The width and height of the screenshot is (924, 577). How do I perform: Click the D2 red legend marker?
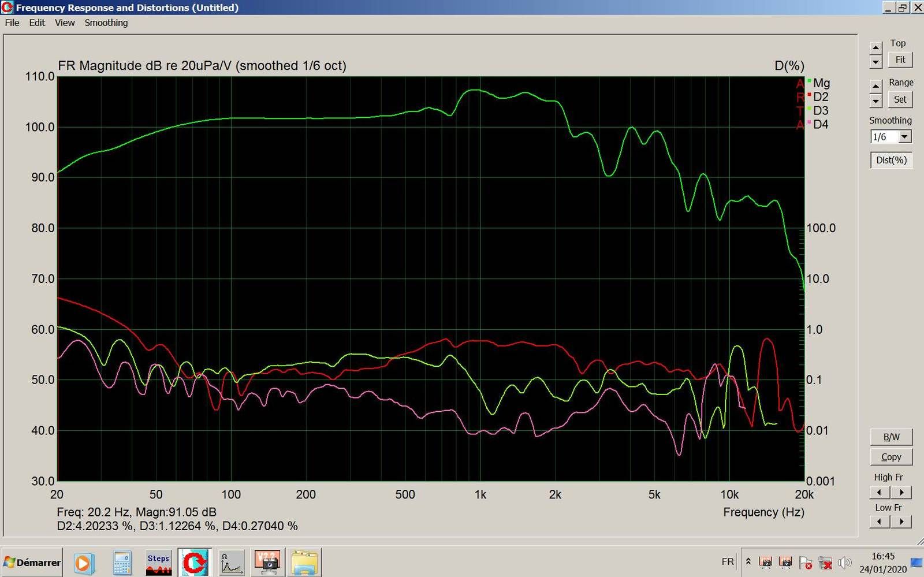(809, 95)
